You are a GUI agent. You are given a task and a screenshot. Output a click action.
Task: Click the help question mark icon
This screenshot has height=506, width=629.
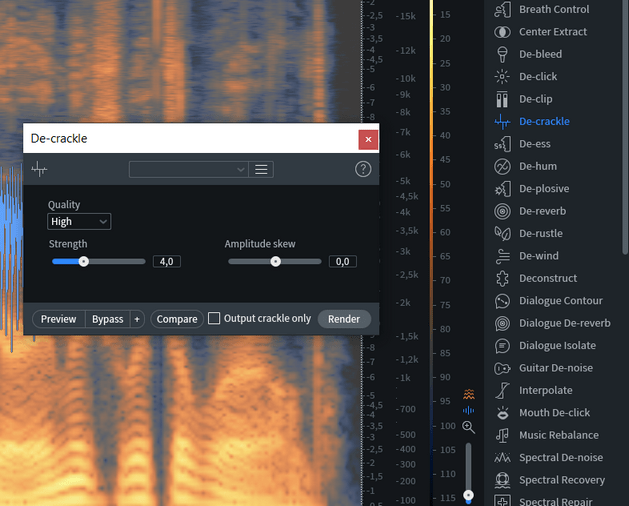[x=363, y=169]
